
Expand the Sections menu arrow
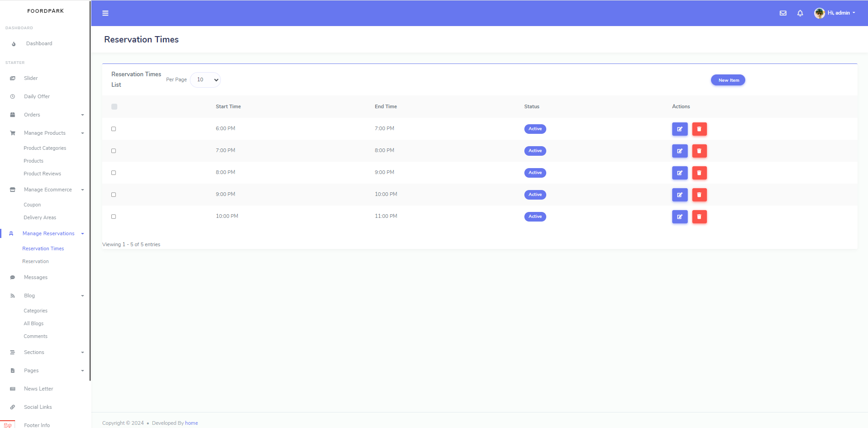pos(83,353)
